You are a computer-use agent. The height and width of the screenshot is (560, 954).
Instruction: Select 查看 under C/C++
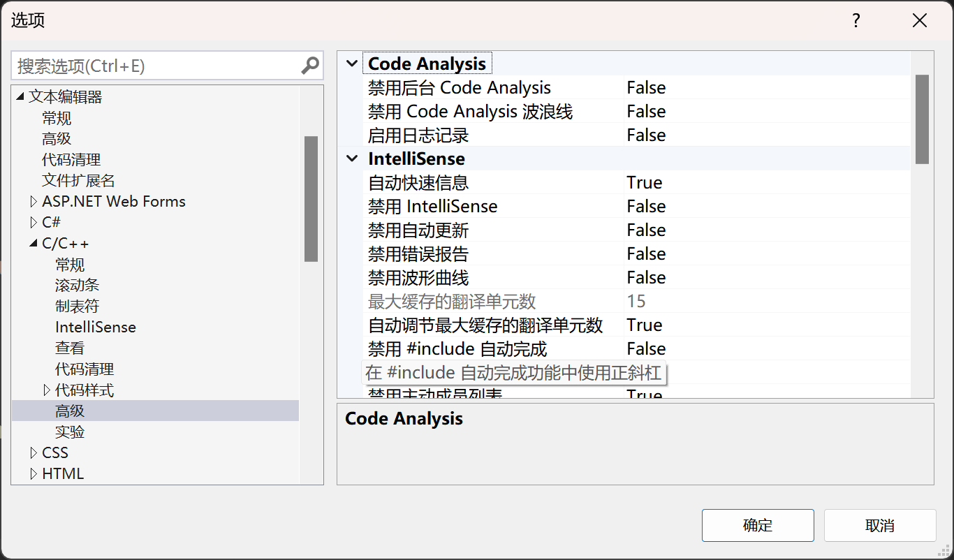coord(70,348)
